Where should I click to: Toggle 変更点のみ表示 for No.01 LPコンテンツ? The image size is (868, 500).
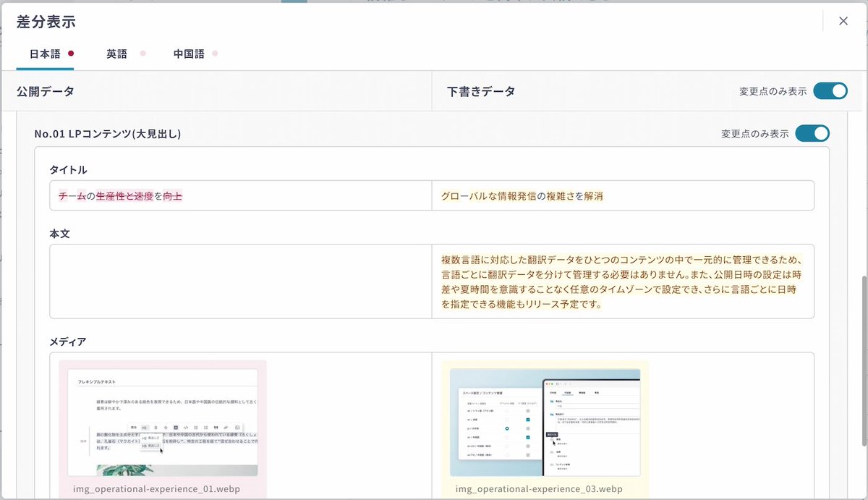812,134
